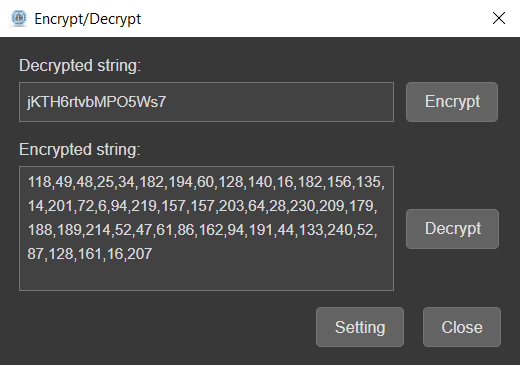Click the Close button at the bottom
Viewport: 520px width, 365px height.
click(462, 327)
